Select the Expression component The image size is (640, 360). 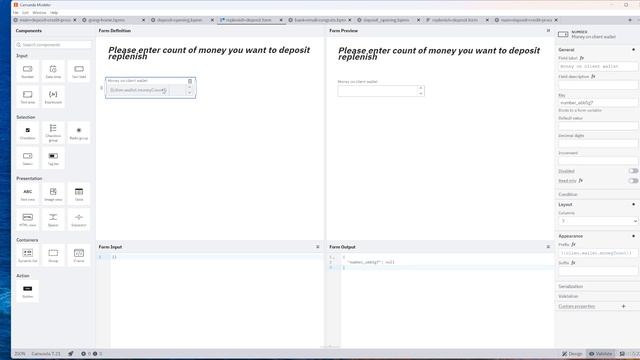pos(53,97)
